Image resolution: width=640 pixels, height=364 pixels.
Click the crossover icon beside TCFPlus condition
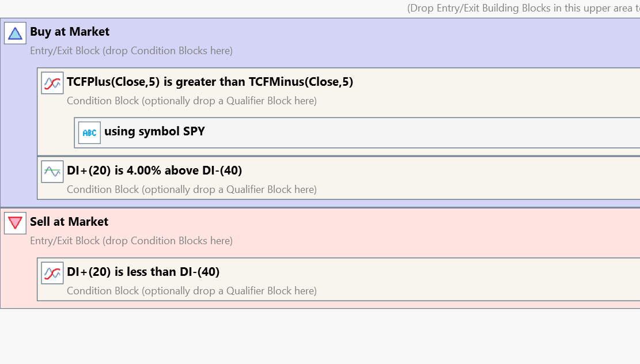point(52,83)
